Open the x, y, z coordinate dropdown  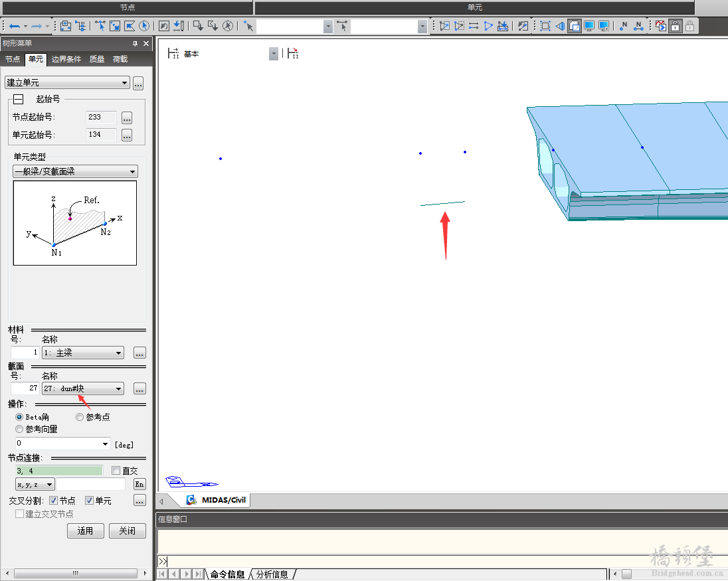35,485
